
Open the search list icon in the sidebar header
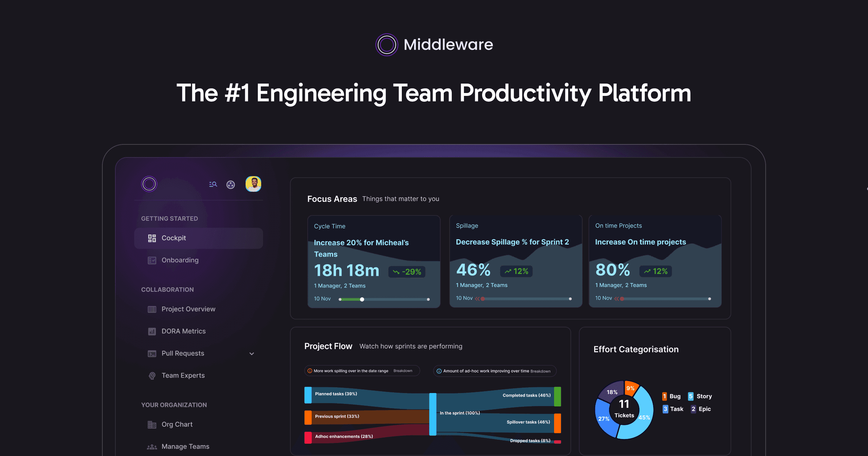click(x=213, y=184)
